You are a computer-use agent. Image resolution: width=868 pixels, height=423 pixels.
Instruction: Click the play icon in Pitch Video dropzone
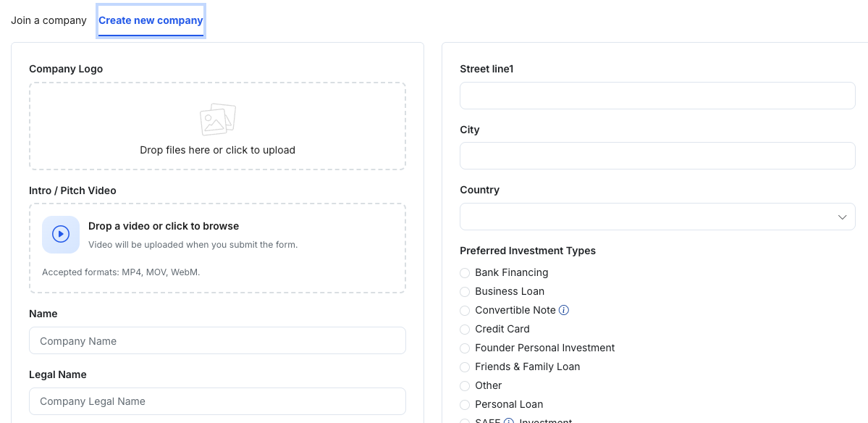[x=61, y=235]
